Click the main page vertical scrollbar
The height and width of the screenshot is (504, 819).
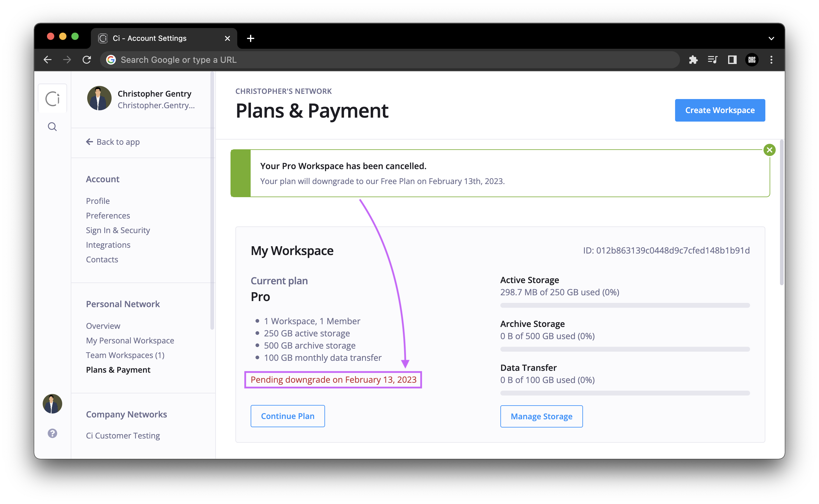781,212
